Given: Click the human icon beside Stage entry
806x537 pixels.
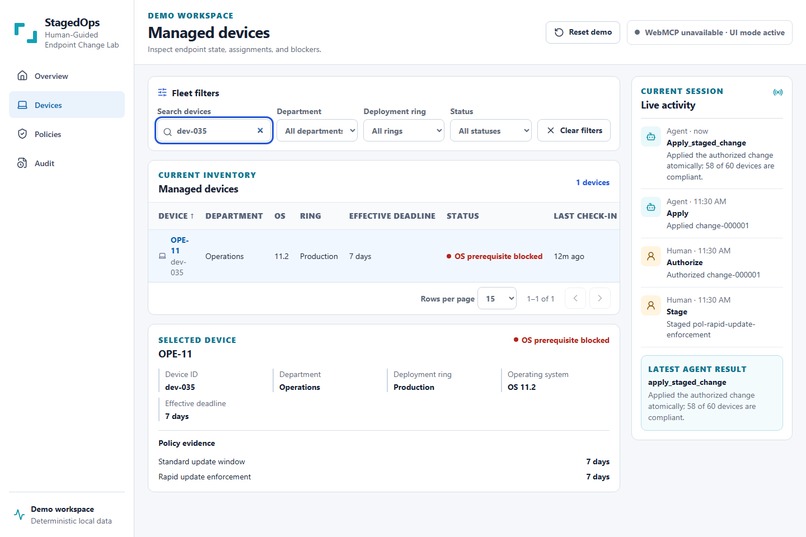Looking at the screenshot, I should point(651,305).
